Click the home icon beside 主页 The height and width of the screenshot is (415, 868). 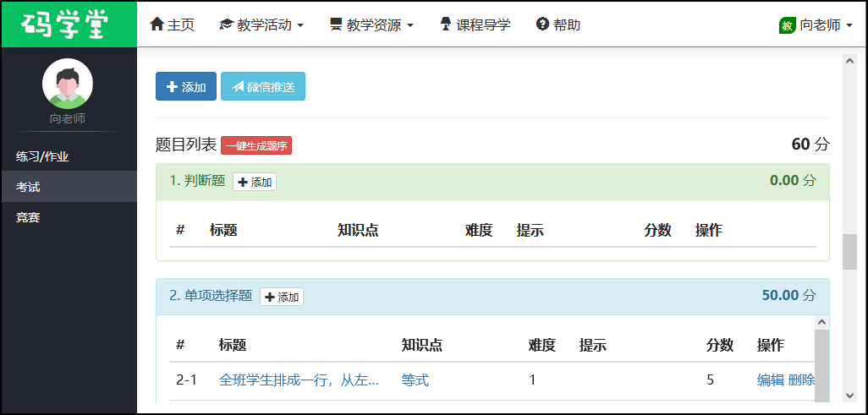(157, 25)
